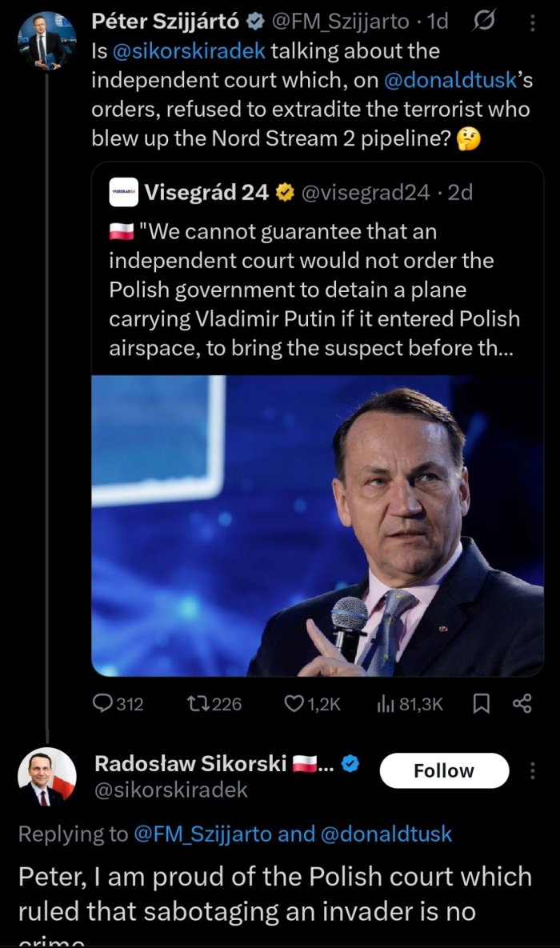Click the reply comment icon
The width and height of the screenshot is (560, 948).
point(104,703)
